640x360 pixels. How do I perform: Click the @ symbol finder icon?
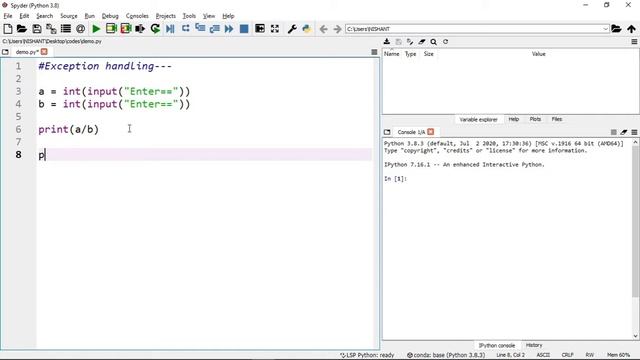click(x=80, y=29)
